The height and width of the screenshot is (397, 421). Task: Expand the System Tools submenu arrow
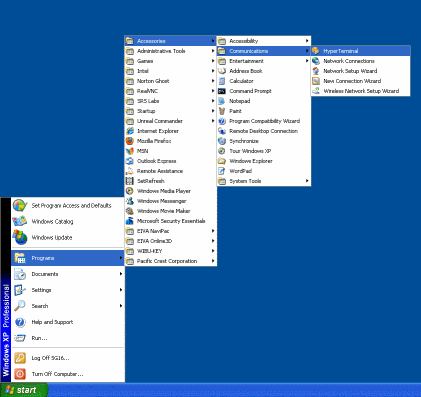tap(307, 181)
